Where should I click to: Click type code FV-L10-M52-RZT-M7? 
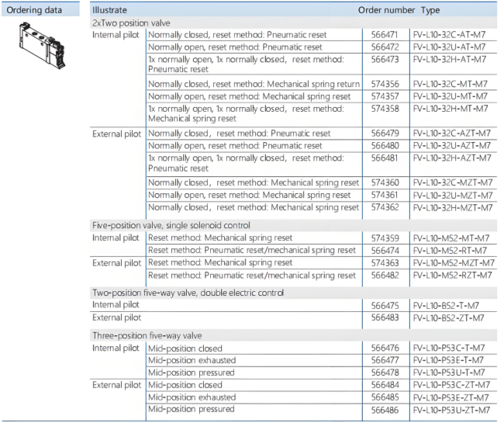tap(453, 275)
